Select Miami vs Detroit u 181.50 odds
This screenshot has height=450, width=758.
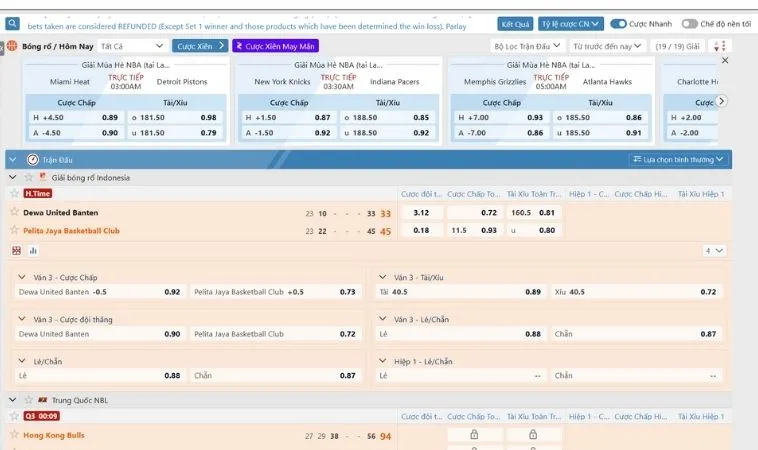(x=175, y=132)
